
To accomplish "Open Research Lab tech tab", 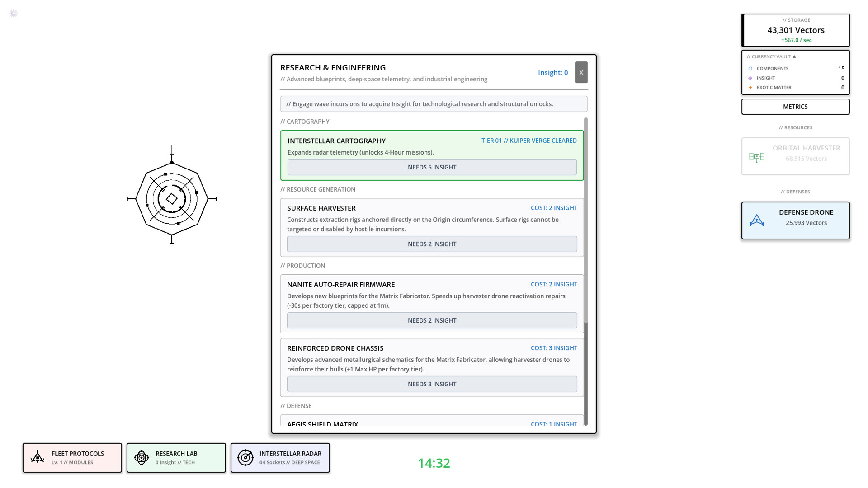I will [x=176, y=458].
